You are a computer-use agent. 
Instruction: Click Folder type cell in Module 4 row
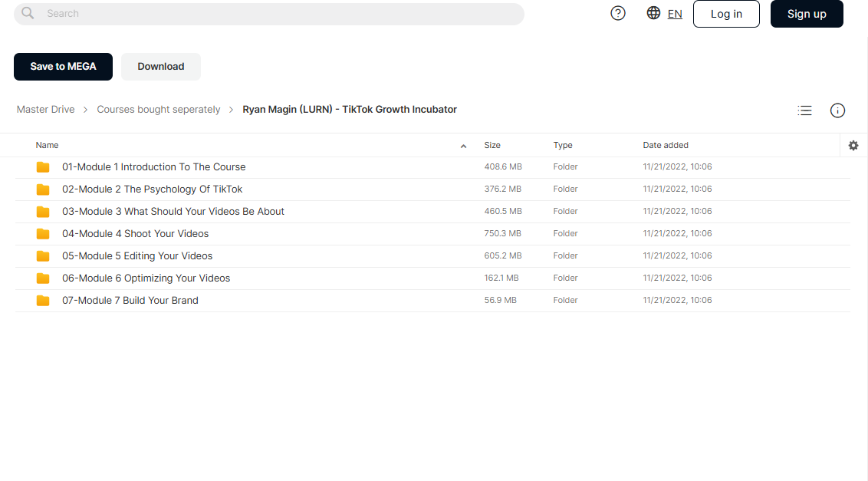pos(565,233)
